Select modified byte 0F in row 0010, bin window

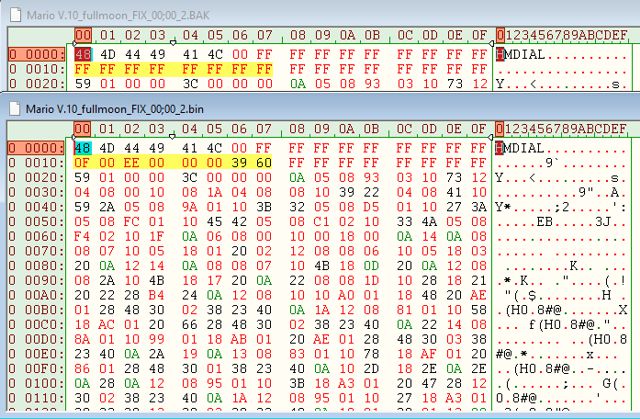82,163
